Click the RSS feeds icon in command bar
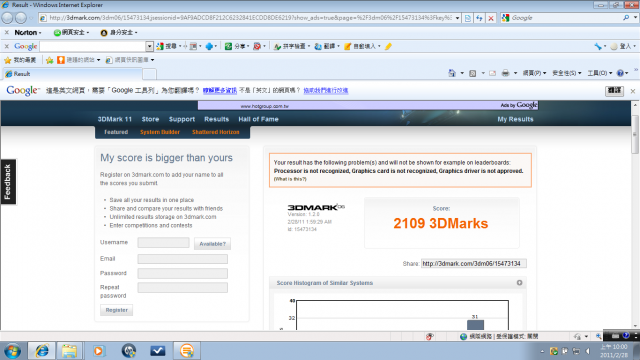The width and height of the screenshot is (640, 360). [473, 73]
